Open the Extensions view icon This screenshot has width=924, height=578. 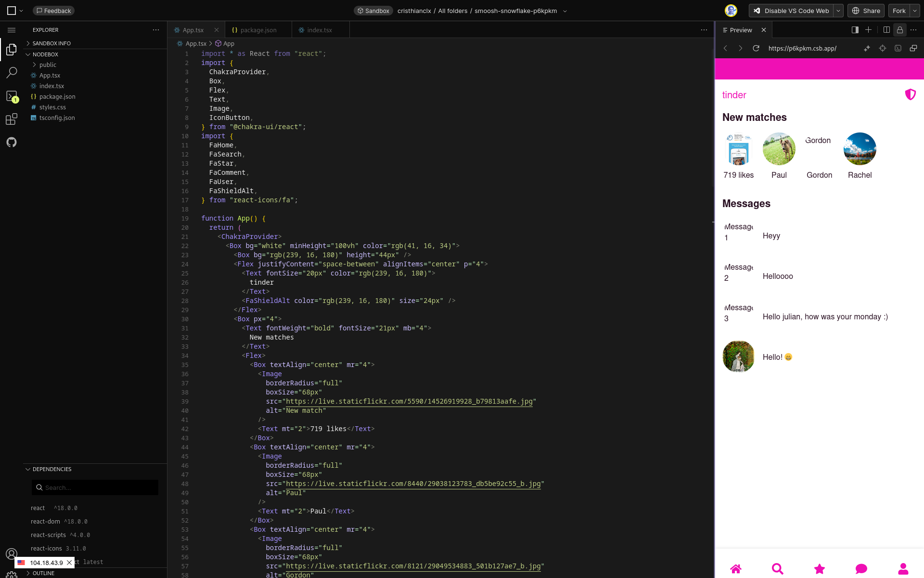click(12, 119)
